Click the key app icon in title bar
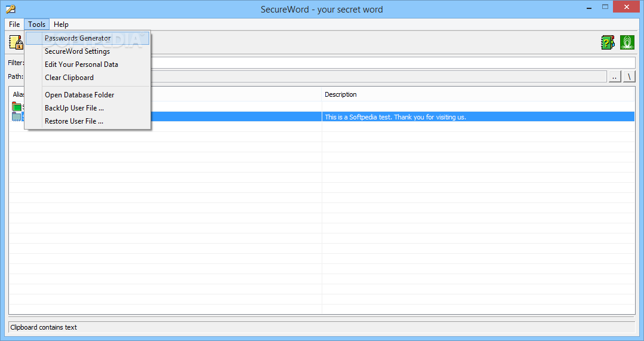Viewport: 644px width, 341px height. 11,8
